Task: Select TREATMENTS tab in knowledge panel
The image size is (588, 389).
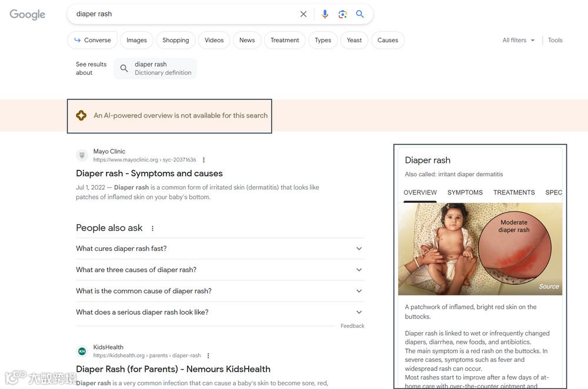Action: pos(514,193)
